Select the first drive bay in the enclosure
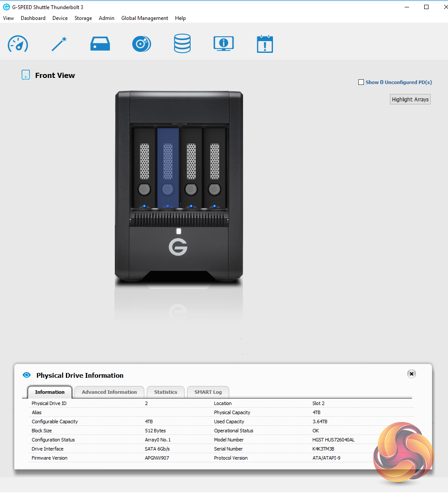Viewport: 448px width, 493px height. pos(144,168)
